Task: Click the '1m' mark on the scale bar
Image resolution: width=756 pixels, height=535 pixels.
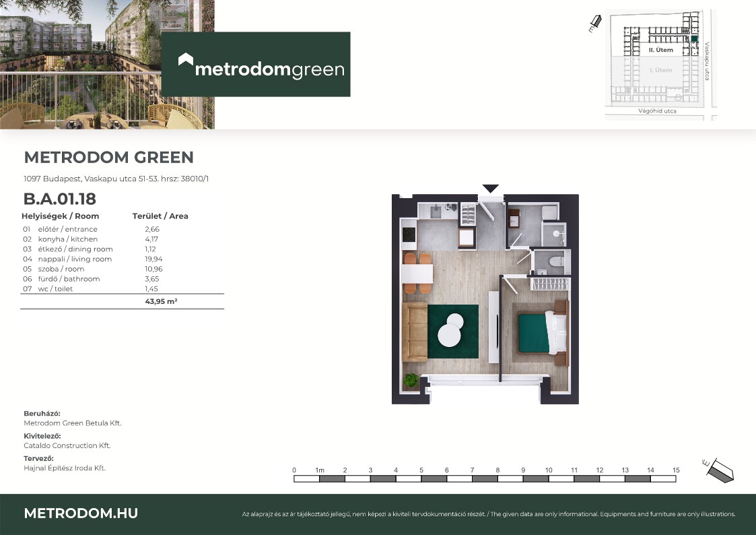Action: coord(320,470)
